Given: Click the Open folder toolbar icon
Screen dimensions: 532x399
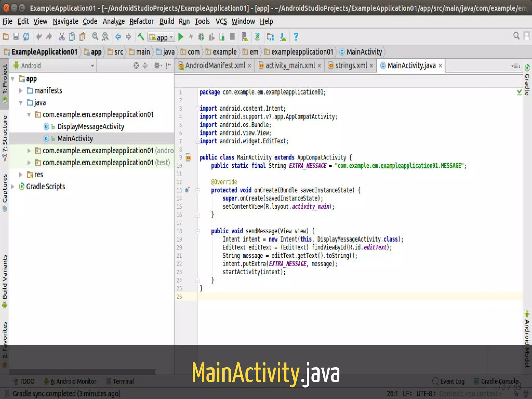Looking at the screenshot, I should [x=6, y=37].
